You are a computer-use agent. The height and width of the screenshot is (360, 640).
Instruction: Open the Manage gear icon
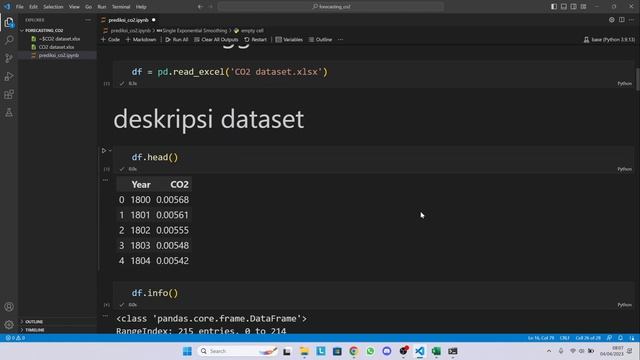9,325
